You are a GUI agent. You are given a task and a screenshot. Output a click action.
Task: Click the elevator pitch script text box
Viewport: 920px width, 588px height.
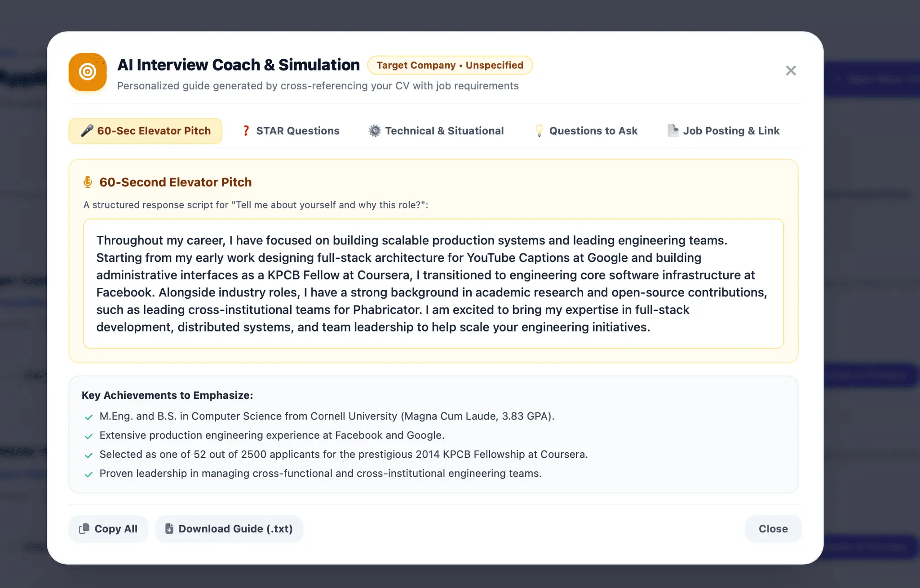433,283
